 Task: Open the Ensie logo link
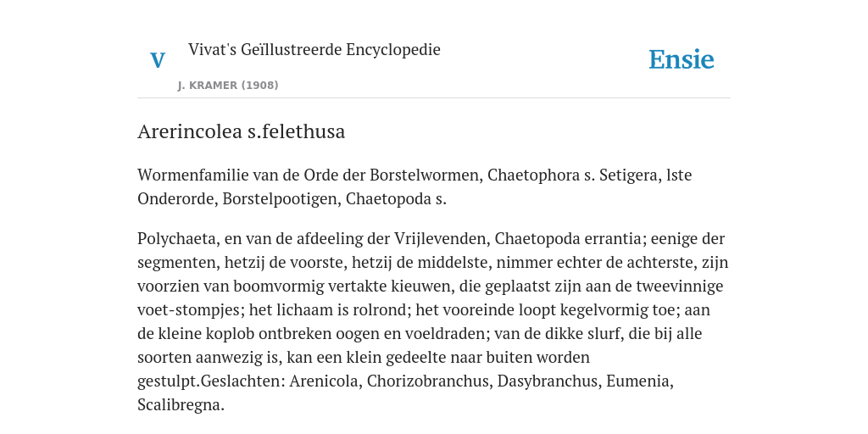682,59
